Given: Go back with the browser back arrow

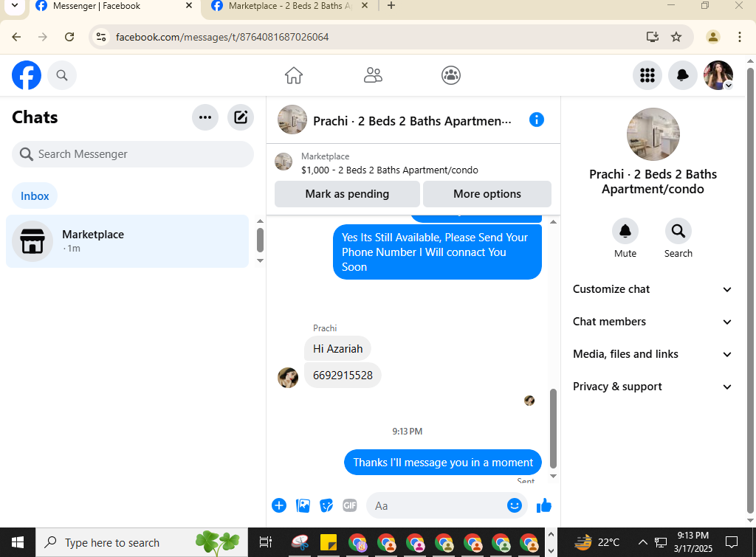Looking at the screenshot, I should (16, 37).
